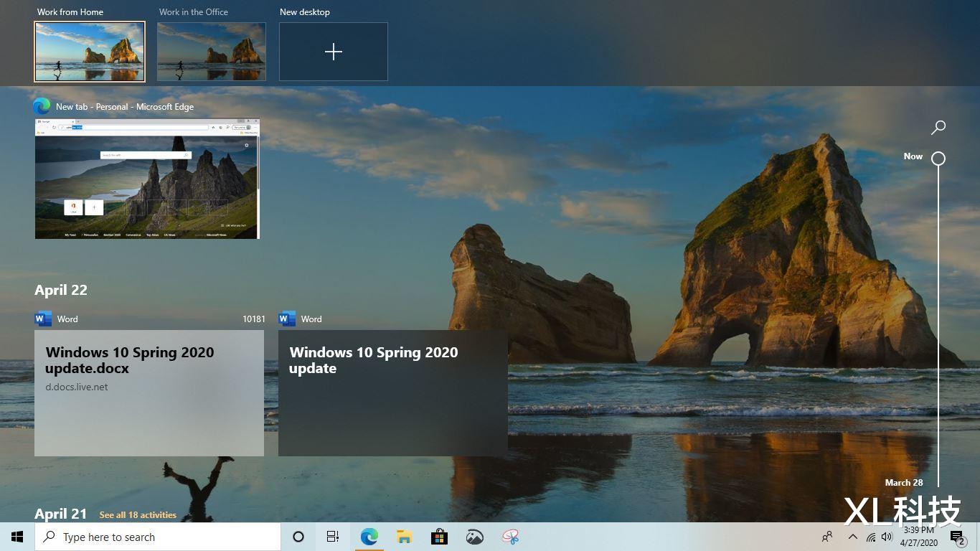Click the New desktop label

pos(305,12)
